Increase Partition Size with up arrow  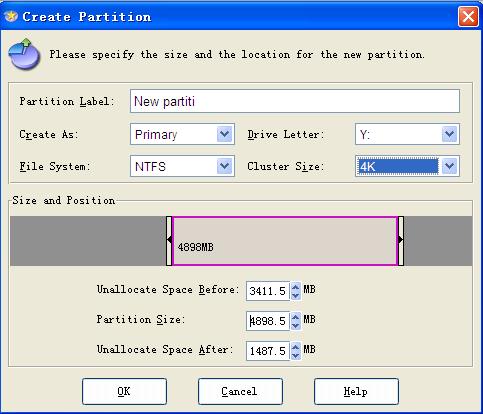(296, 317)
